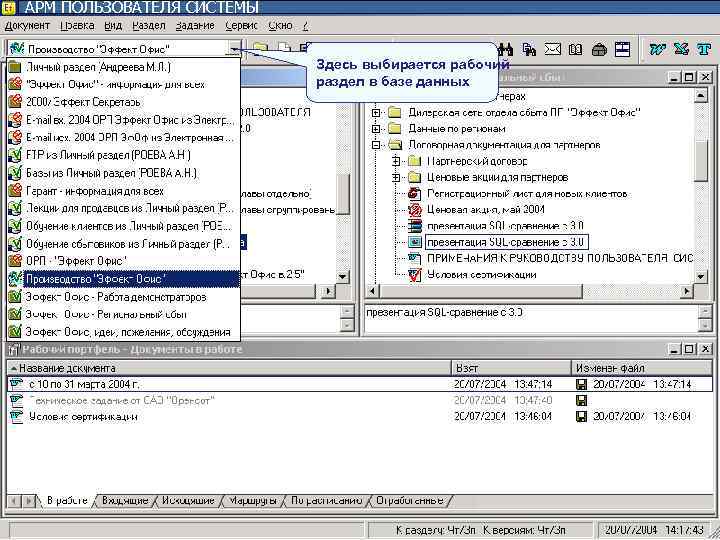Image resolution: width=720 pixels, height=540 pixels.
Task: Choose 'Эффект Офис - Региональный сбыт' list entry
Action: pyautogui.click(x=123, y=315)
